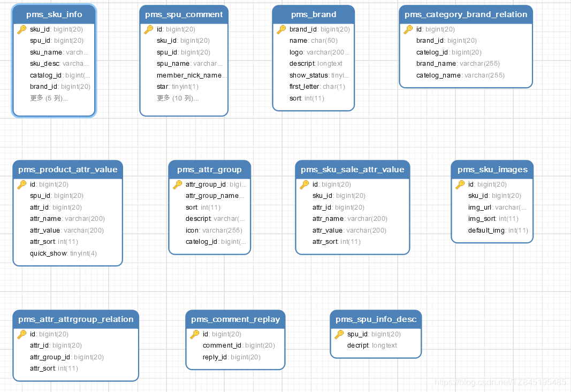Viewport: 571px width, 392px height.
Task: Click key icon in pms_product_attr_value table
Action: click(x=22, y=184)
